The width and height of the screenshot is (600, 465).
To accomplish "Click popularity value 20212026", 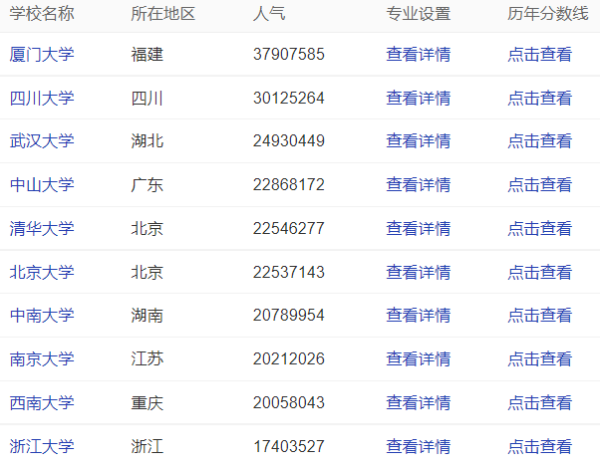I will click(289, 359).
